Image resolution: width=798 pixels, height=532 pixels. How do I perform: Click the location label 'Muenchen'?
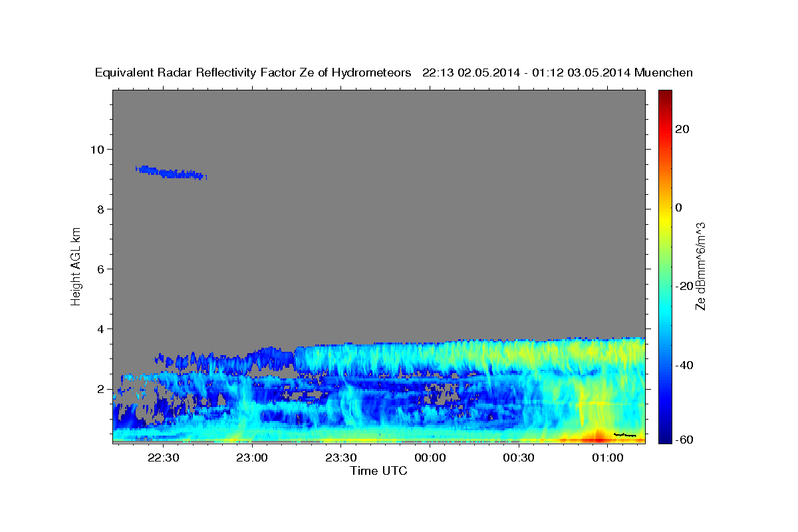click(664, 72)
